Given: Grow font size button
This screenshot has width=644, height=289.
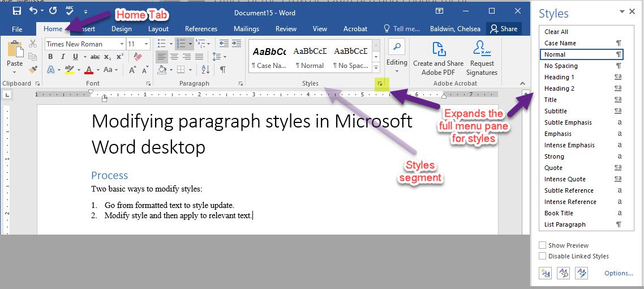Looking at the screenshot, I should point(132,70).
